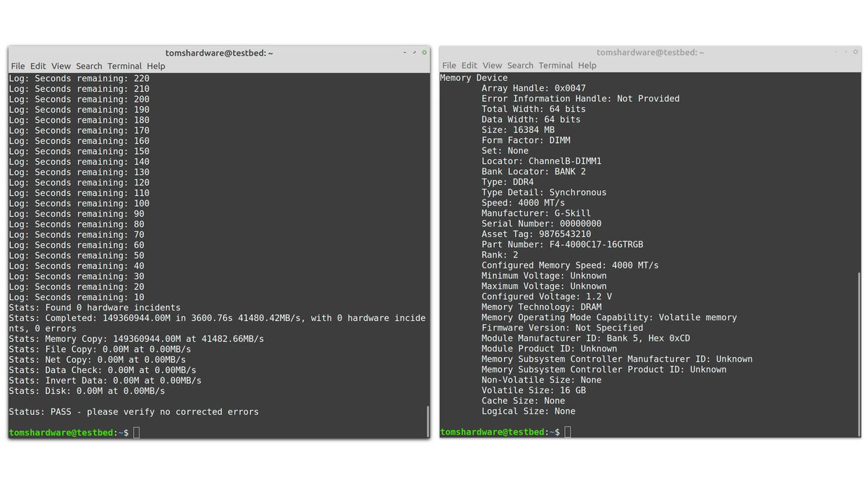868x488 pixels.
Task: Focus the command prompt cursor in left terminal
Action: pyautogui.click(x=137, y=432)
